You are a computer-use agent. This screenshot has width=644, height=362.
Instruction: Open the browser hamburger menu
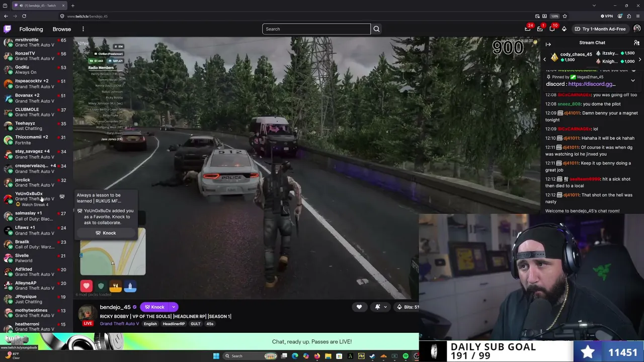(638, 16)
